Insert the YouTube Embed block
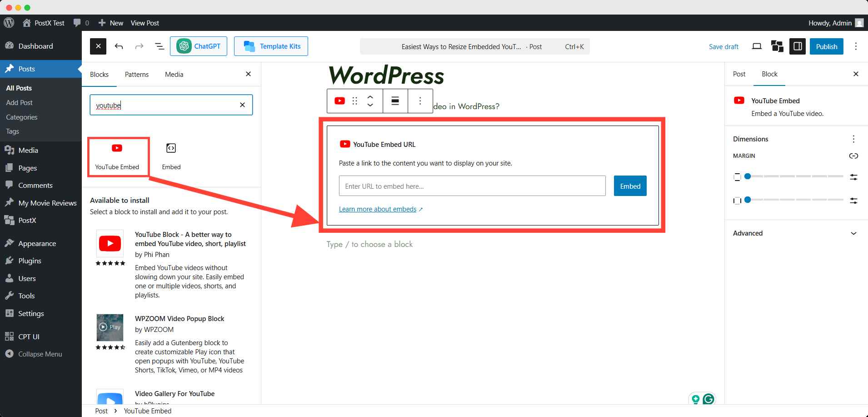This screenshot has width=868, height=417. coord(117,157)
